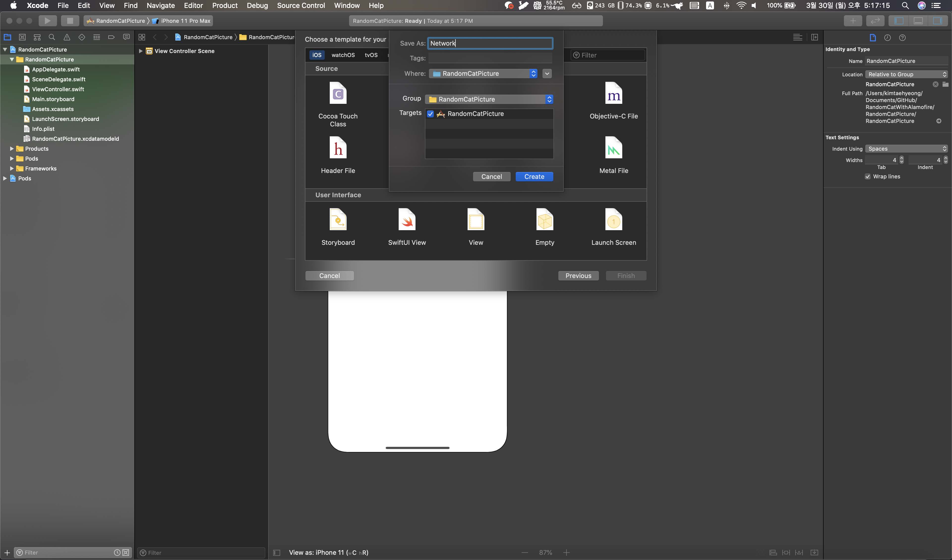
Task: Open the Project navigator folder icon
Action: click(7, 37)
